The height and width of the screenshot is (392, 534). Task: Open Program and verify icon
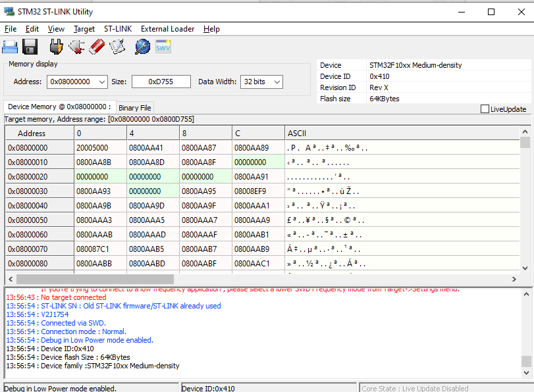pyautogui.click(x=117, y=47)
